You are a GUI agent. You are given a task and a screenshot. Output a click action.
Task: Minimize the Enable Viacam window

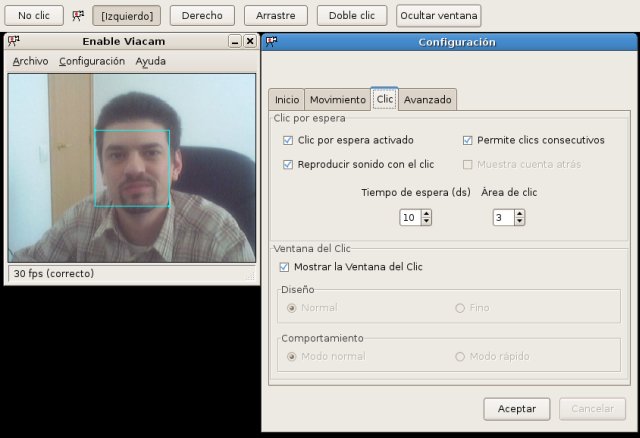[234, 42]
